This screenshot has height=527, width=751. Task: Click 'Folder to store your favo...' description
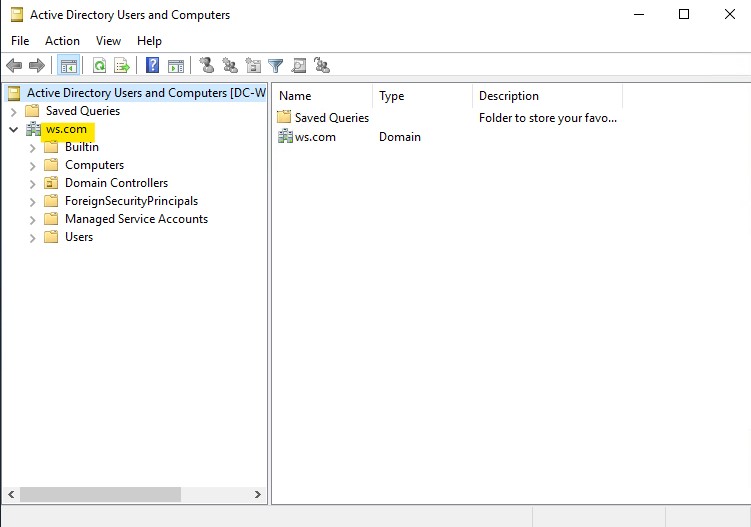(x=548, y=118)
